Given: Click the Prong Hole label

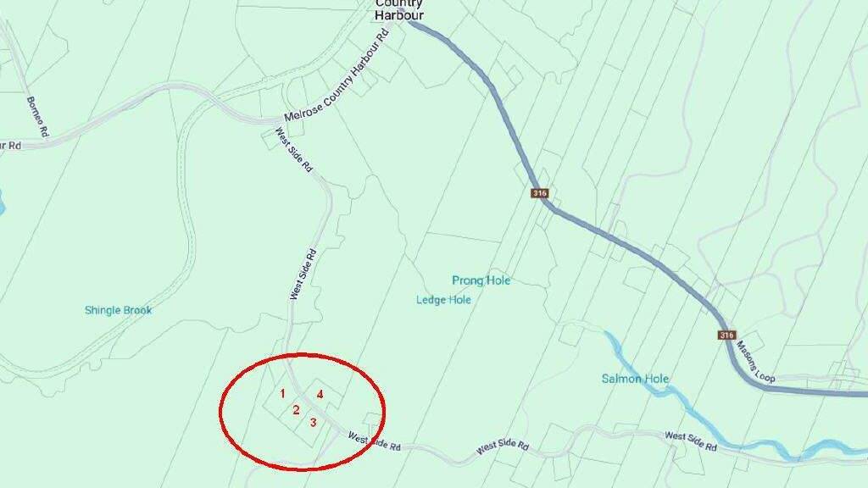Looking at the screenshot, I should (x=481, y=280).
